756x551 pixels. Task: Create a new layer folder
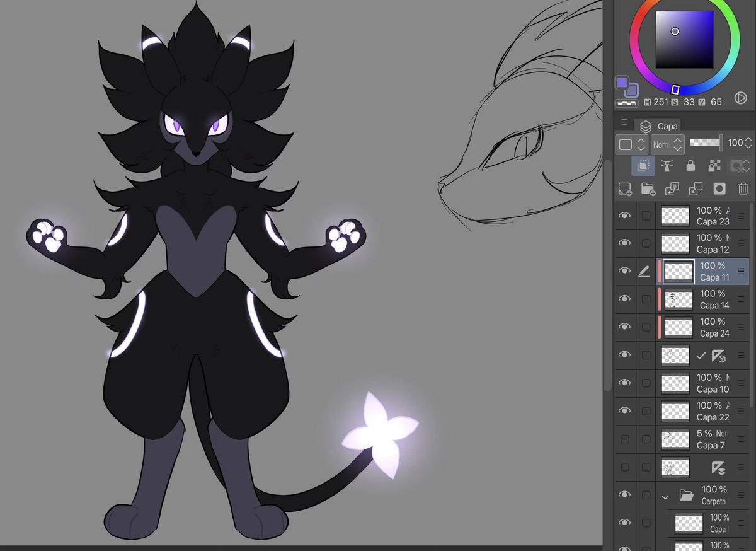648,188
